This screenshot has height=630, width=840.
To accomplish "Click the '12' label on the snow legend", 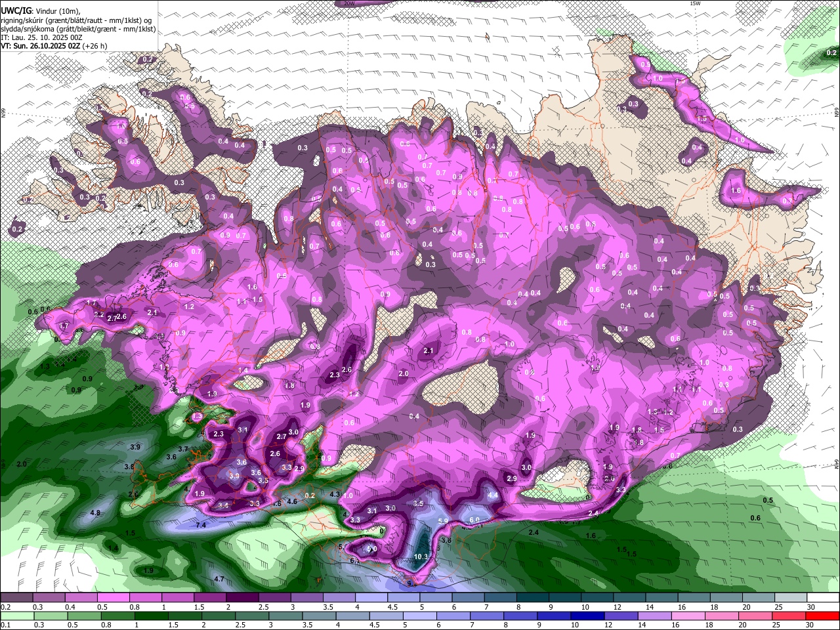I will (x=617, y=607).
